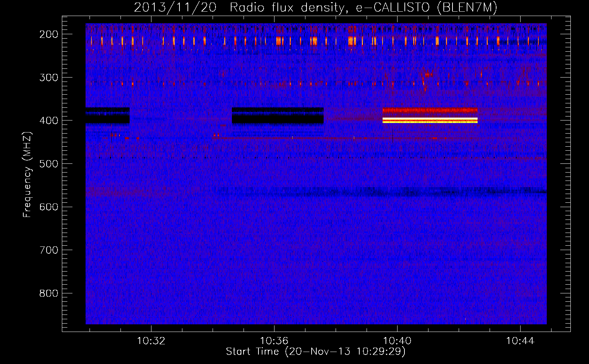The height and width of the screenshot is (364, 589).
Task: Select the 200 frequency tick label
Action: (x=48, y=34)
